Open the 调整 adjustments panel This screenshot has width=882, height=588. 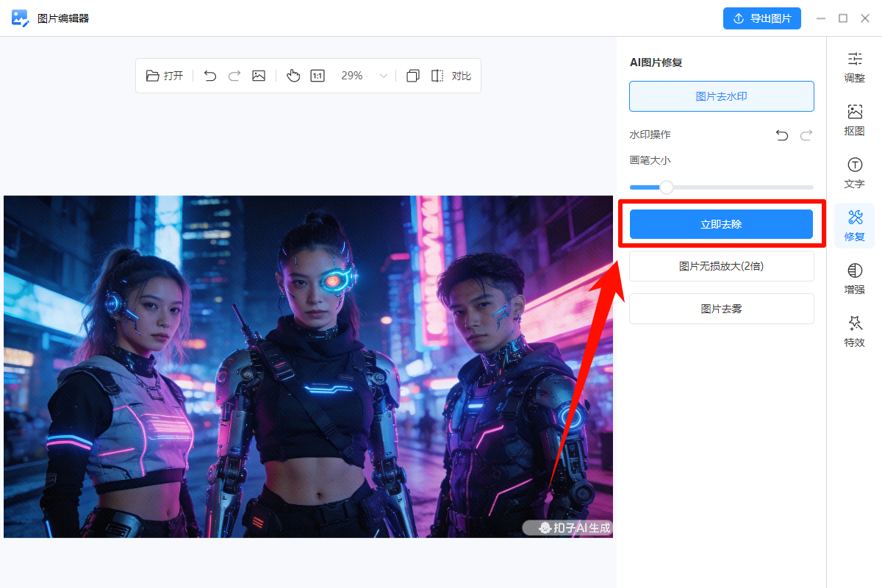[854, 68]
